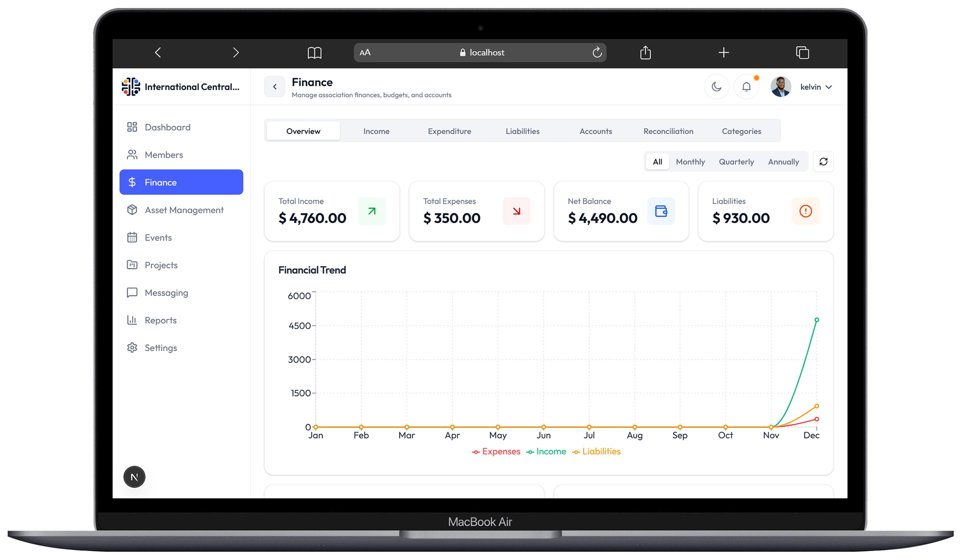Image resolution: width=961 pixels, height=560 pixels.
Task: Select the Reports bar-chart icon
Action: [132, 320]
